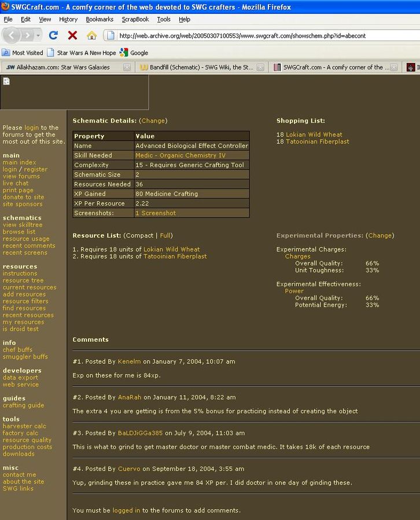
Task: Open the 1 Screenshot link
Action: (x=156, y=213)
